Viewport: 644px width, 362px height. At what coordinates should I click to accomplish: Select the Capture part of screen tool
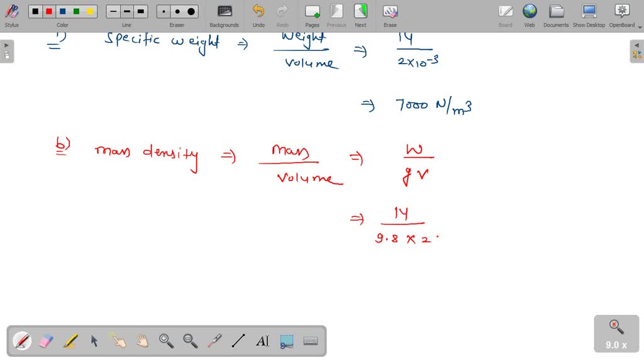[x=286, y=341]
